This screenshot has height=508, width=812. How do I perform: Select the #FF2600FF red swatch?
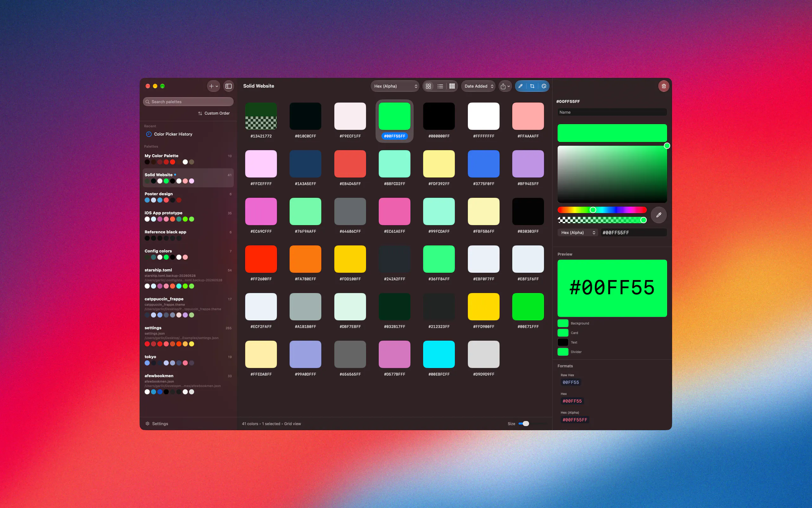261,259
